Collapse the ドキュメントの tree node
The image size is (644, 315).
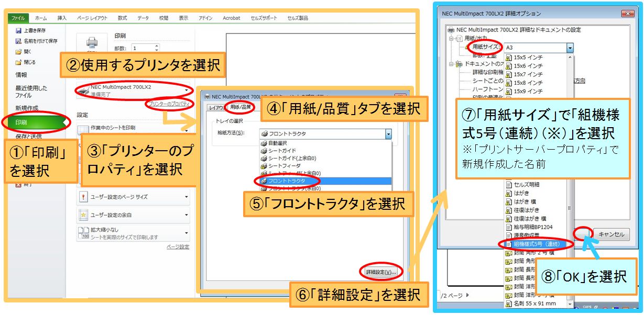click(x=451, y=64)
